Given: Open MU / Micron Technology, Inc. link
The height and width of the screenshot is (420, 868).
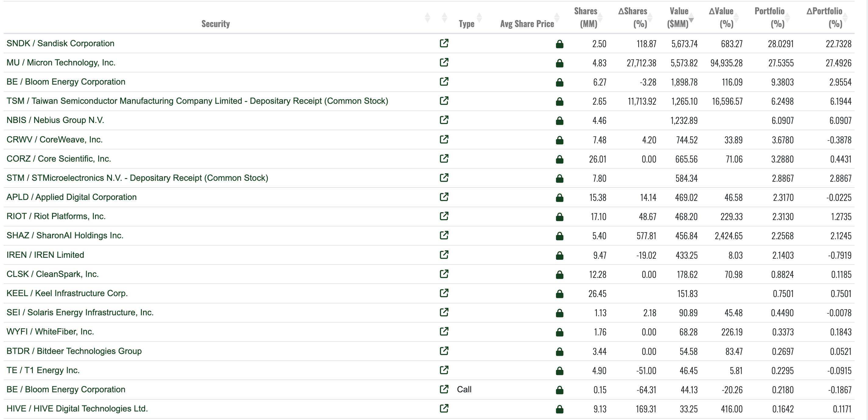Looking at the screenshot, I should (61, 63).
